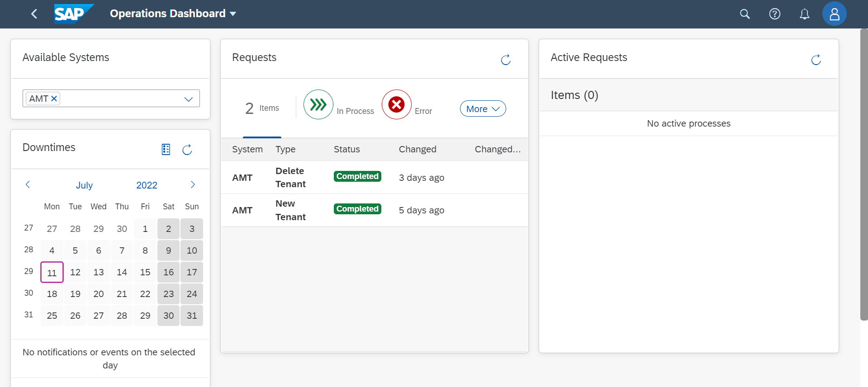
Task: Click the '5 days ago' cell
Action: 422,210
